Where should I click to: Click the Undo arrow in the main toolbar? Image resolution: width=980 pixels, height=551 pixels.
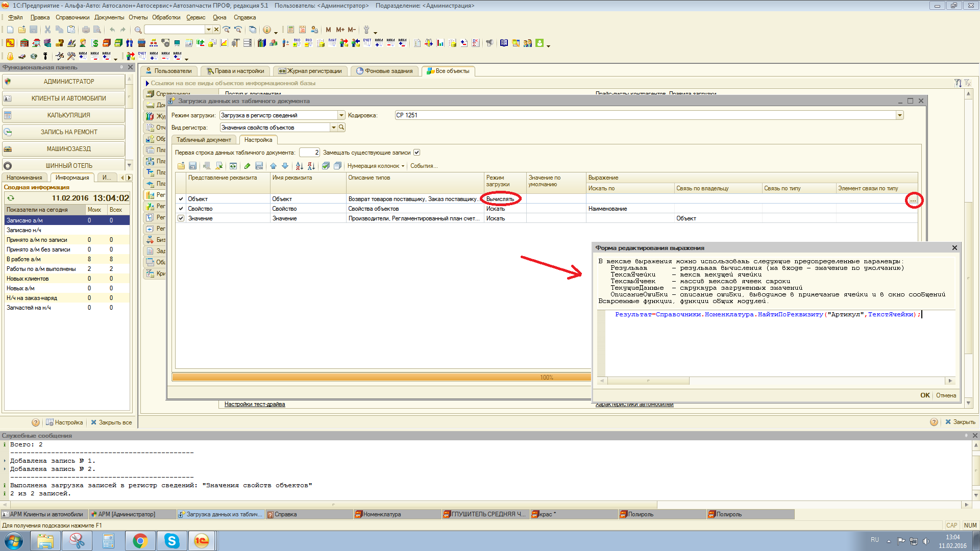click(x=112, y=30)
